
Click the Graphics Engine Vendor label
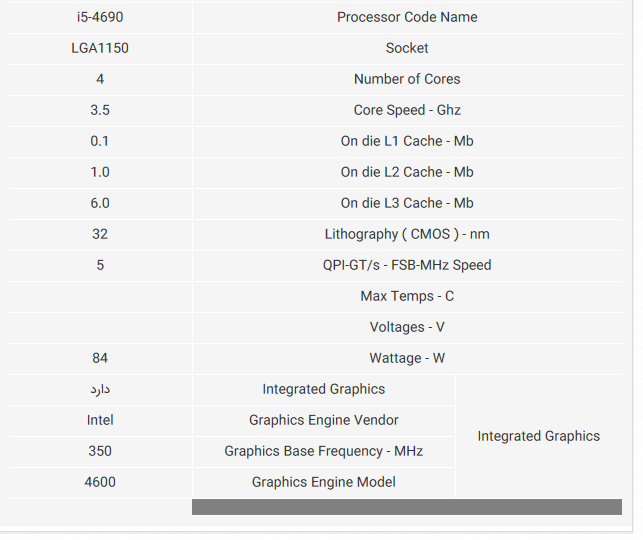pyautogui.click(x=323, y=420)
